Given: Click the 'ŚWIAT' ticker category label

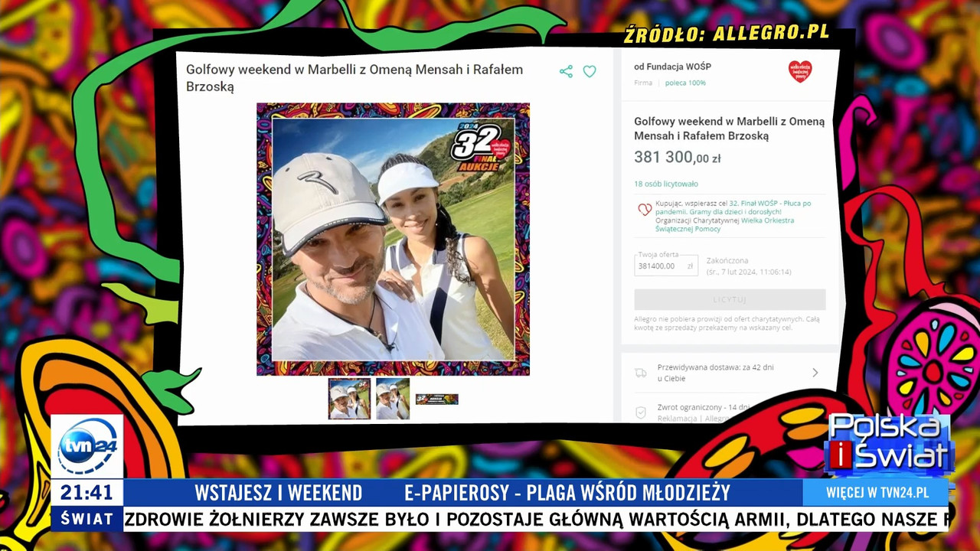Looking at the screenshot, I should (x=87, y=519).
